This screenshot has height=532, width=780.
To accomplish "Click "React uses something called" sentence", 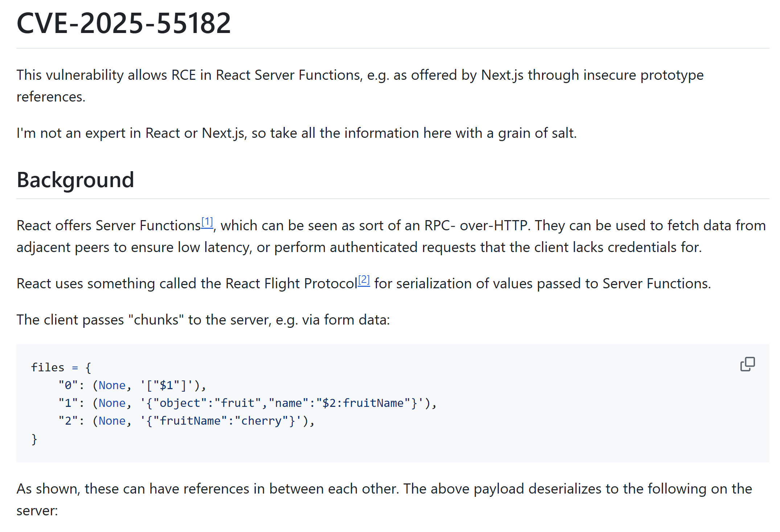I will click(x=364, y=284).
